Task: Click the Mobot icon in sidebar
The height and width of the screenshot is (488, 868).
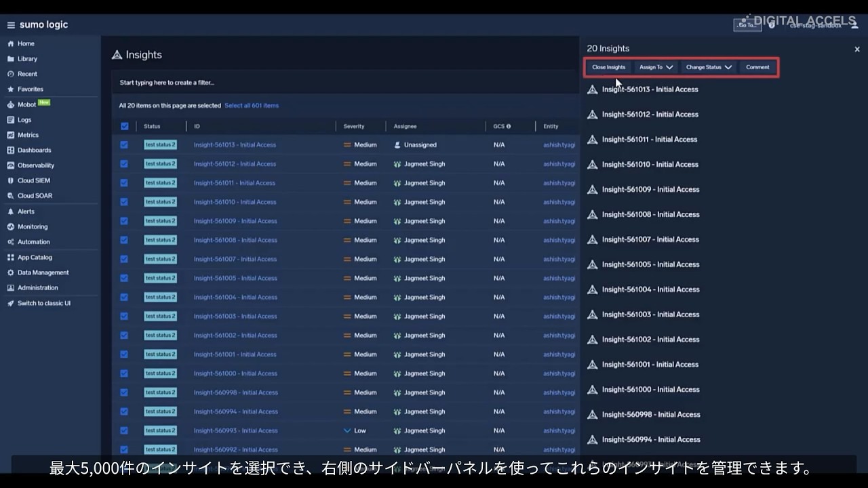Action: [x=11, y=104]
